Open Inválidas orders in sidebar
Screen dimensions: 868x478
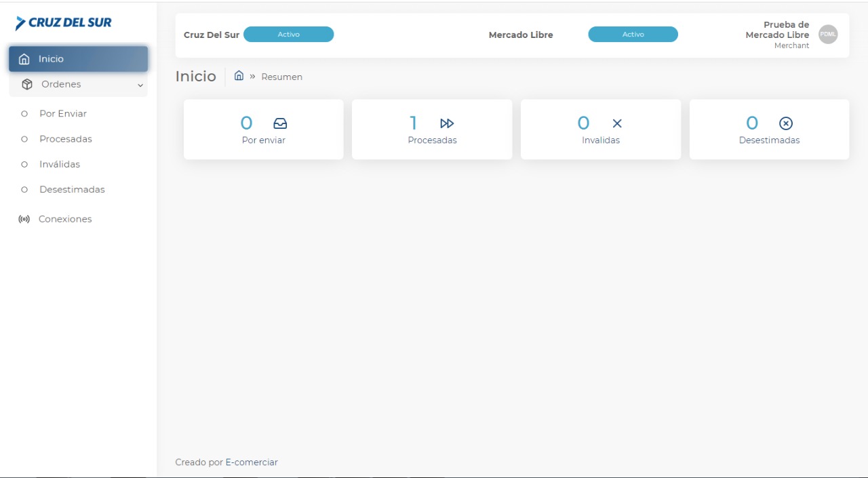[x=60, y=164]
